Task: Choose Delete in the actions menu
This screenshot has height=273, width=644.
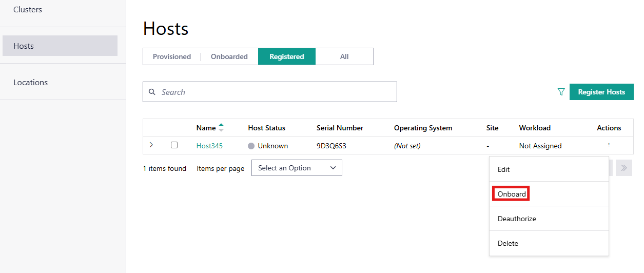Action: pyautogui.click(x=508, y=243)
